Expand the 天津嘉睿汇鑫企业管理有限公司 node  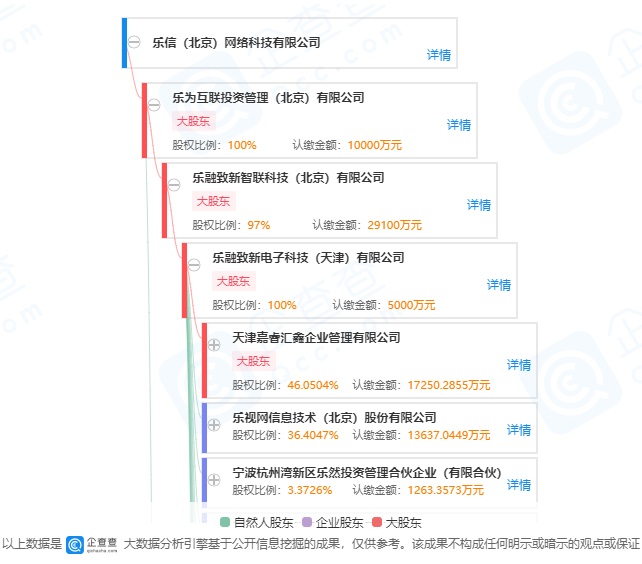click(214, 345)
